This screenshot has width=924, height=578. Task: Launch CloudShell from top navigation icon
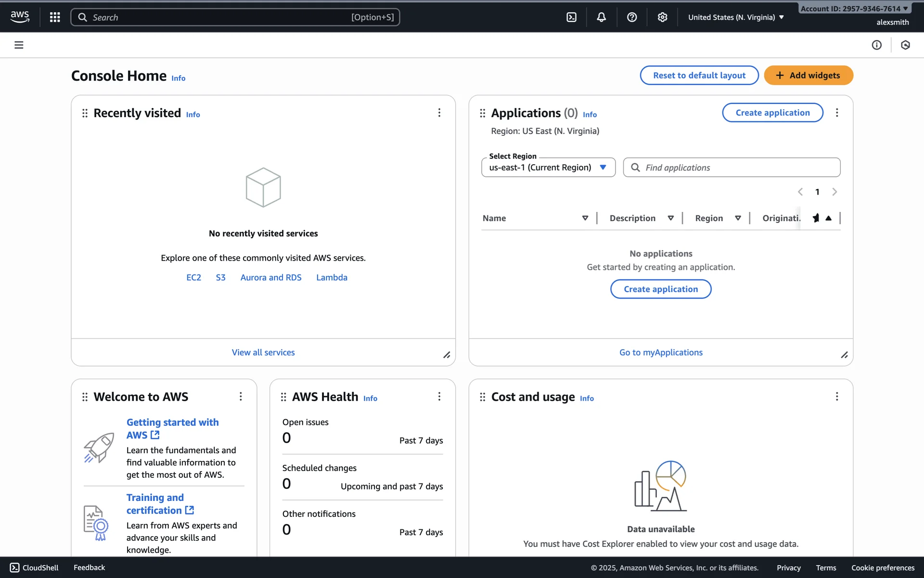coord(571,17)
